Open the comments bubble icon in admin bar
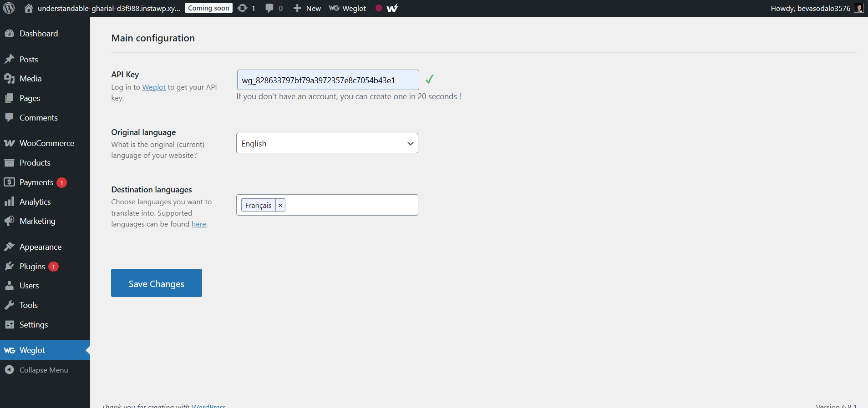868x408 pixels. (x=269, y=8)
